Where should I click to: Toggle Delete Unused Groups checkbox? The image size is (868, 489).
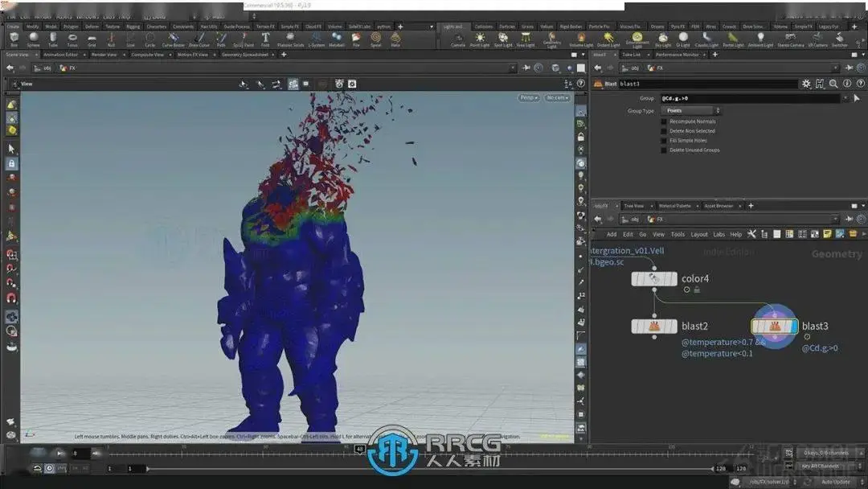(664, 150)
